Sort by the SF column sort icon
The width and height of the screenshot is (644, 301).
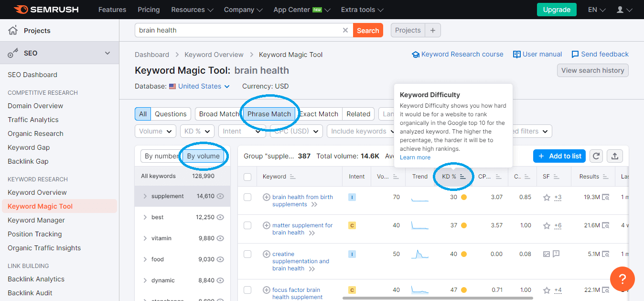click(557, 177)
